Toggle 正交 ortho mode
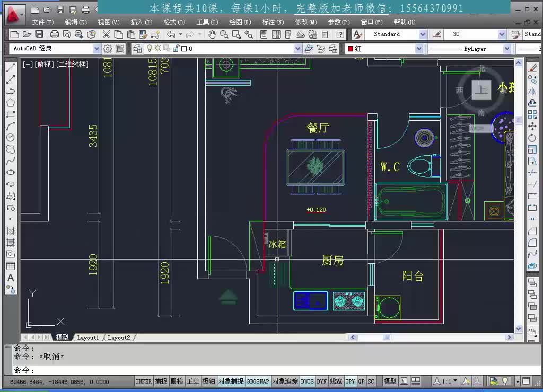This screenshot has height=392, width=543. [x=193, y=381]
